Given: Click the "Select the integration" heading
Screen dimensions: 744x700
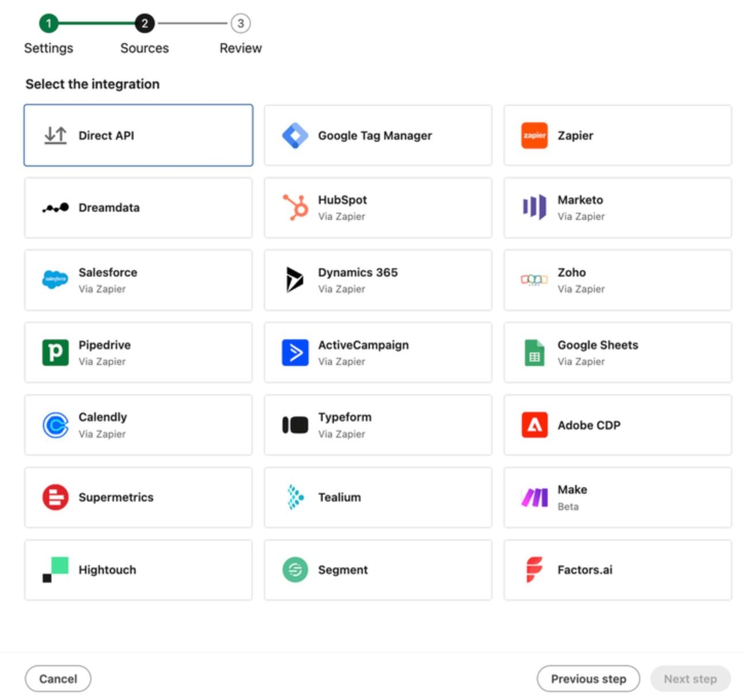Looking at the screenshot, I should (93, 84).
